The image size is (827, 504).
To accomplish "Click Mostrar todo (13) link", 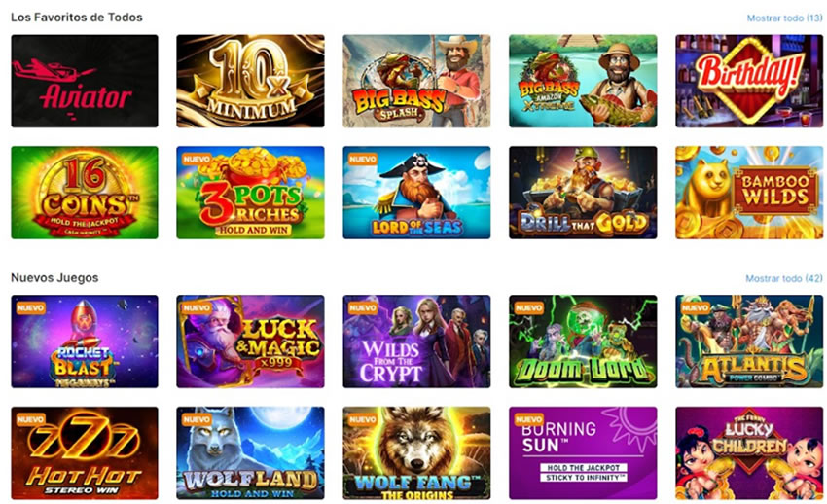I will 784,18.
